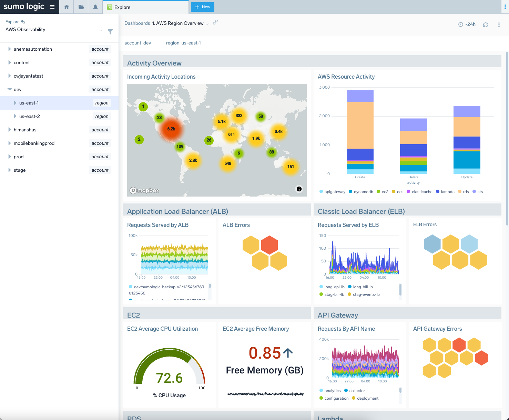Click the red hexagon in ALB Errors
509x420 pixels.
269,245
